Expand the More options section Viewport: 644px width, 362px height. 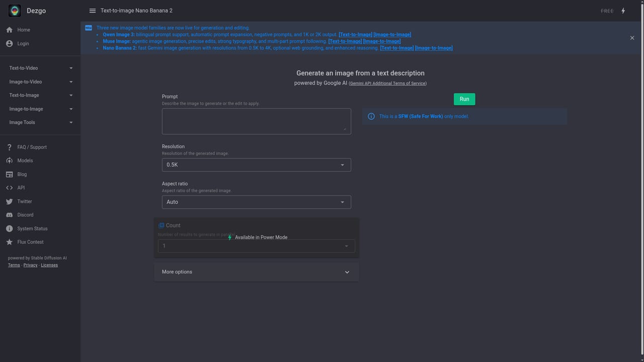[x=256, y=272]
